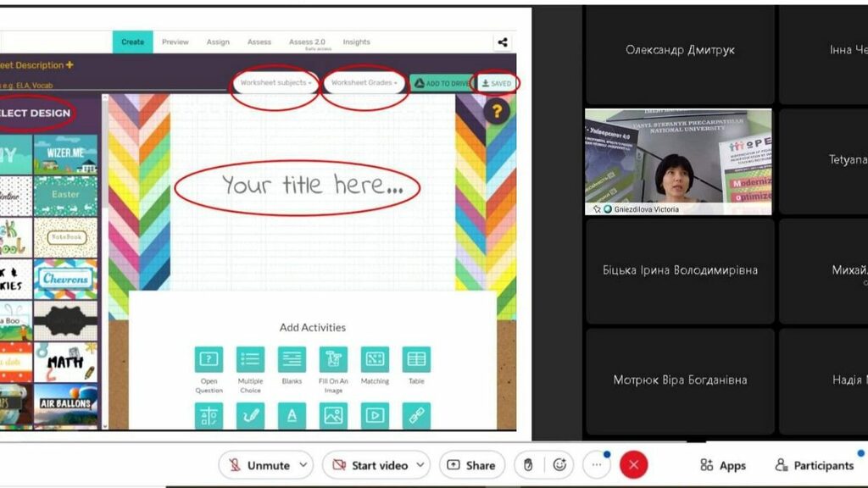Open the emoji reactions button
Screen dimensions: 868x488
pos(559,465)
